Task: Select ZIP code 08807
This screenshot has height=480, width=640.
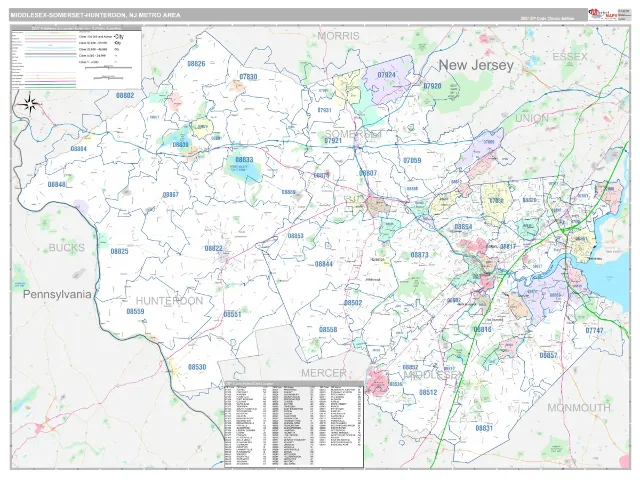Action: click(x=368, y=173)
